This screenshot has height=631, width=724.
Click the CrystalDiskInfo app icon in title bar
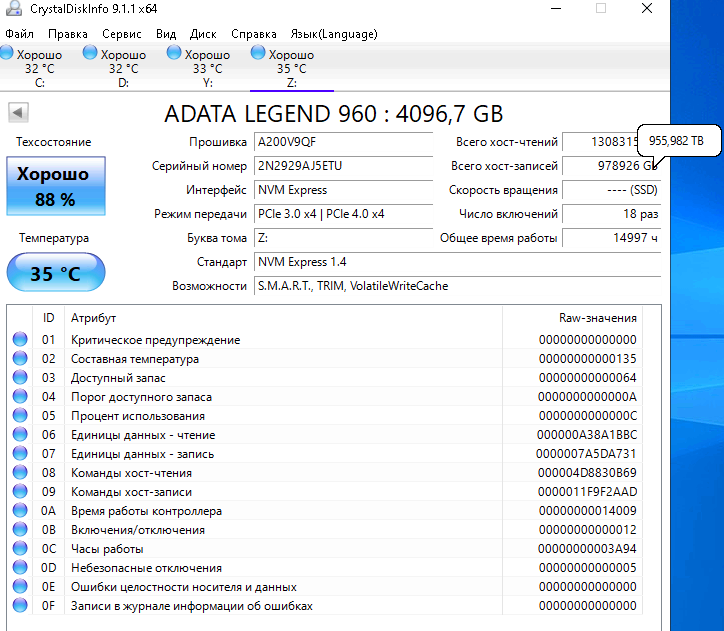tap(13, 8)
